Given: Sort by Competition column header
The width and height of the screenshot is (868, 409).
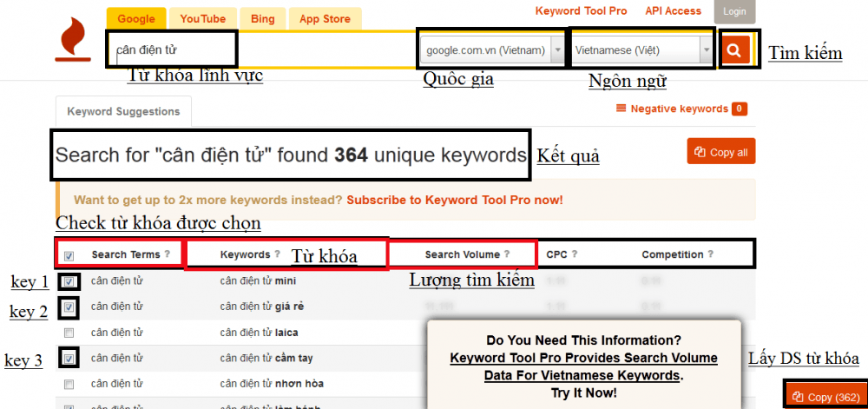Looking at the screenshot, I should click(673, 254).
